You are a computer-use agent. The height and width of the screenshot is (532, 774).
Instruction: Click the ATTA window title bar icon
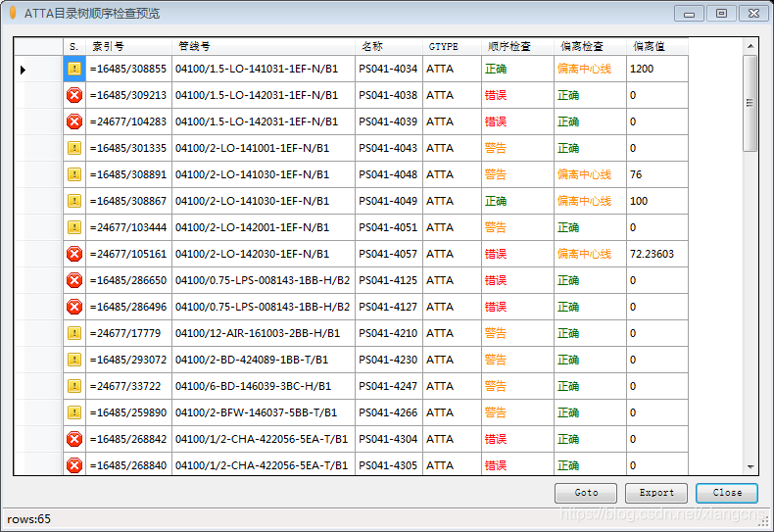point(13,13)
